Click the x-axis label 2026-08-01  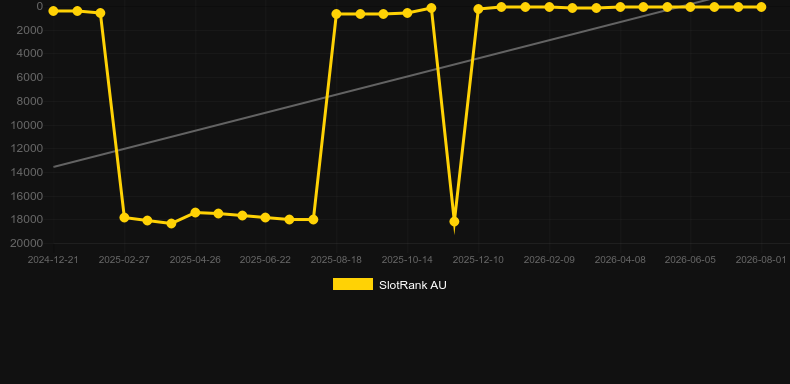(x=761, y=260)
